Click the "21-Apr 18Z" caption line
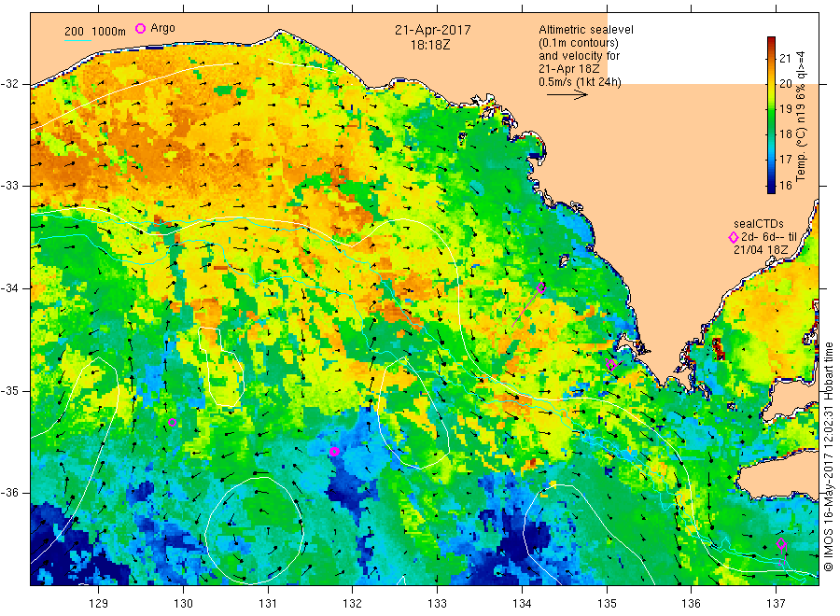This screenshot has width=840, height=616. click(569, 69)
